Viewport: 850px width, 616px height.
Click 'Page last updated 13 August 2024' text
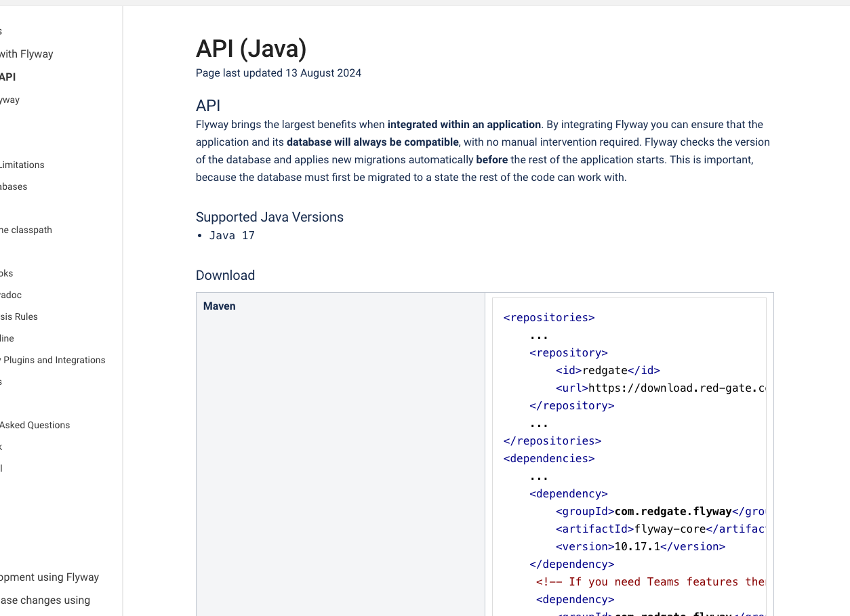click(279, 73)
